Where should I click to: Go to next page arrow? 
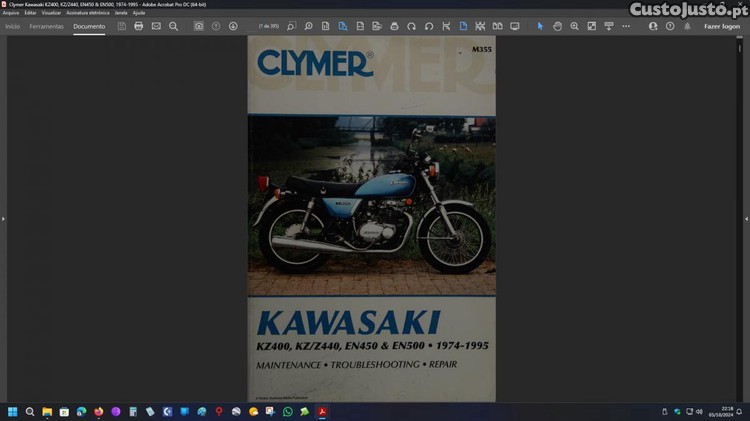pyautogui.click(x=233, y=26)
